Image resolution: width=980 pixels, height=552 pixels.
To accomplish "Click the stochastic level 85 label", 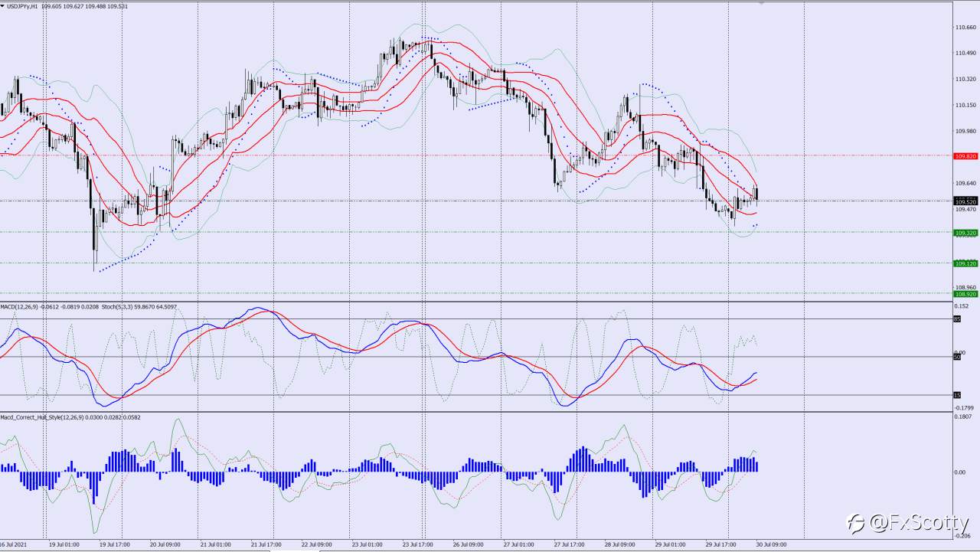I will tap(957, 318).
